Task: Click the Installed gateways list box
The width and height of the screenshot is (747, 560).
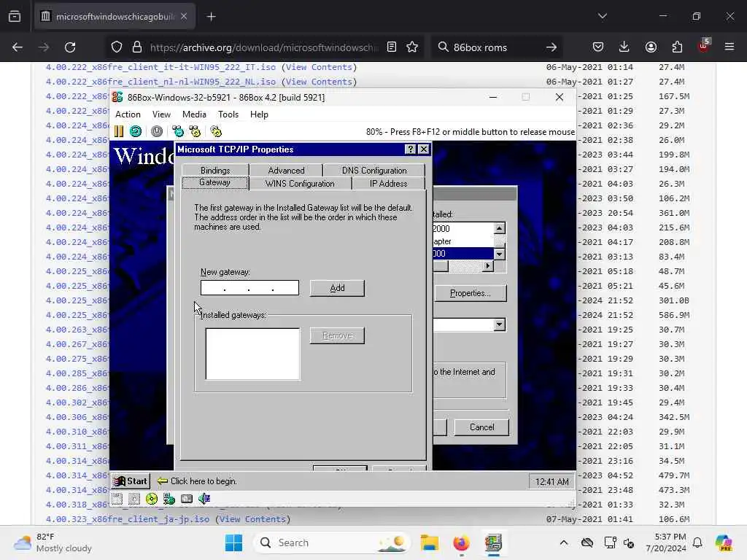Action: click(x=252, y=354)
